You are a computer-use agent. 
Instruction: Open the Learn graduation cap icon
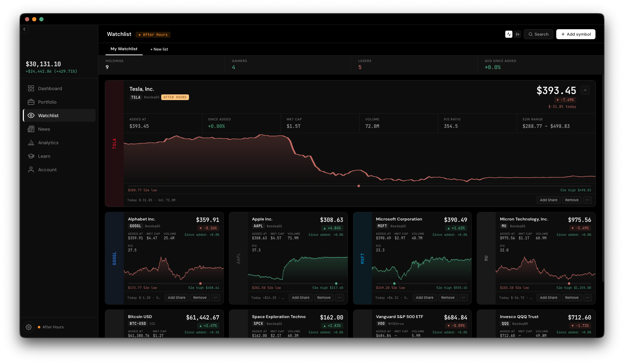(31, 156)
